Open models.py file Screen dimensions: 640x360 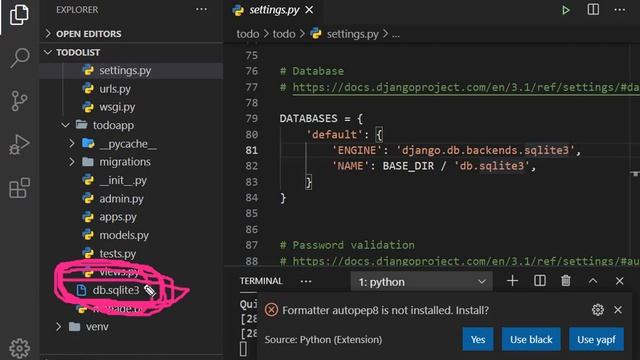click(x=124, y=236)
